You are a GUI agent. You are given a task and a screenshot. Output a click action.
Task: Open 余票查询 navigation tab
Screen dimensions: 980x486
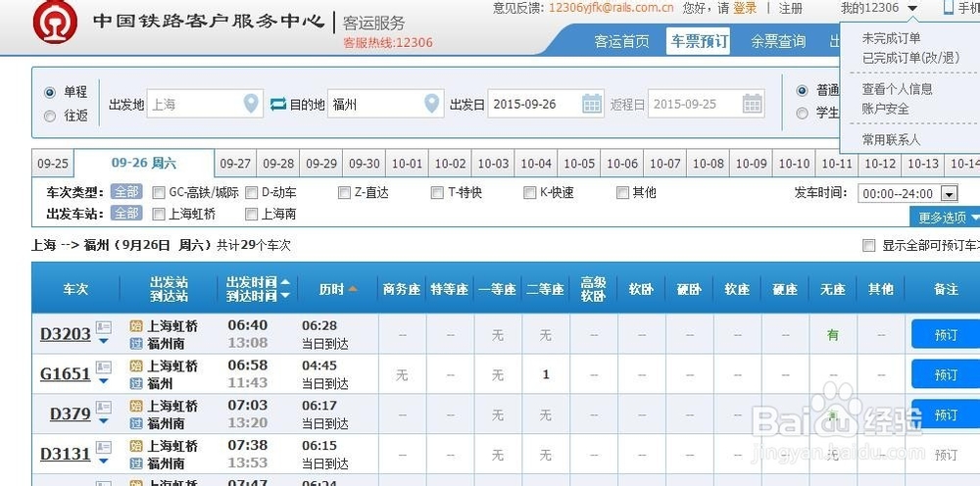[777, 42]
